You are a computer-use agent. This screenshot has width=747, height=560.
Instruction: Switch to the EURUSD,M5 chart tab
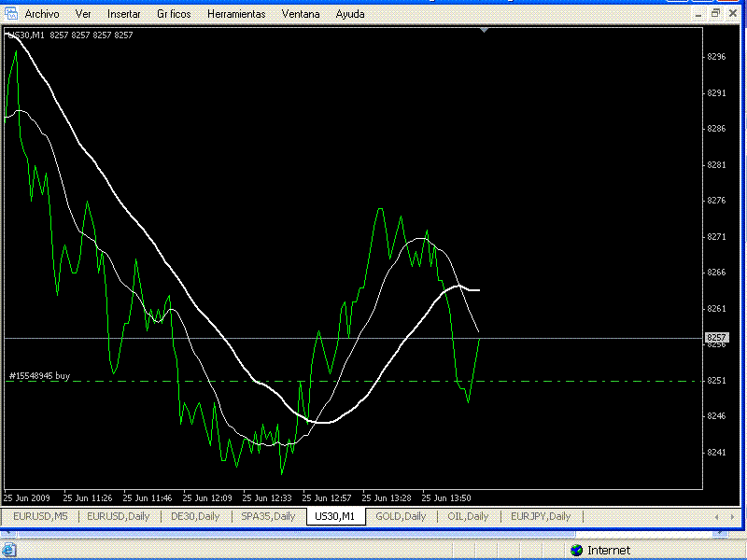click(x=39, y=516)
